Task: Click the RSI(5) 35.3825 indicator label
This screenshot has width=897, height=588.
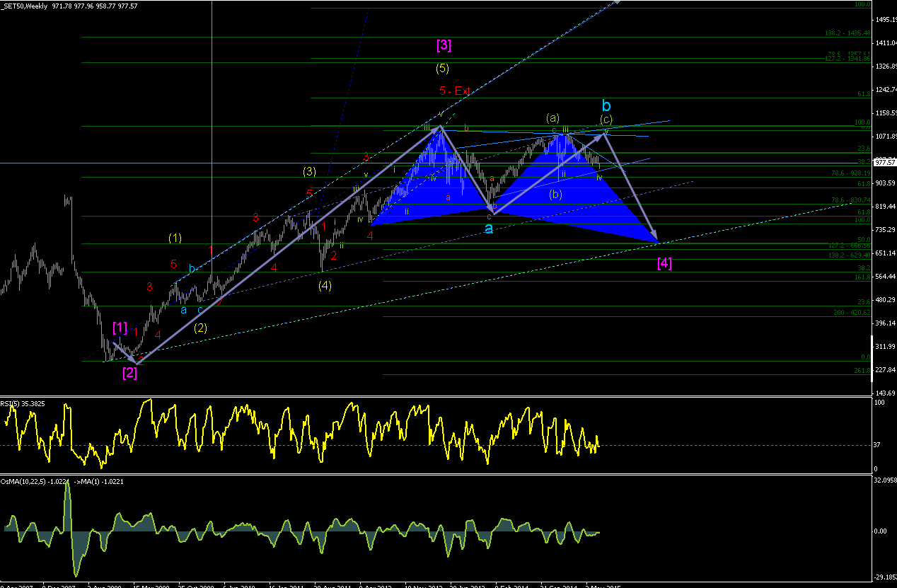Action: (23, 404)
